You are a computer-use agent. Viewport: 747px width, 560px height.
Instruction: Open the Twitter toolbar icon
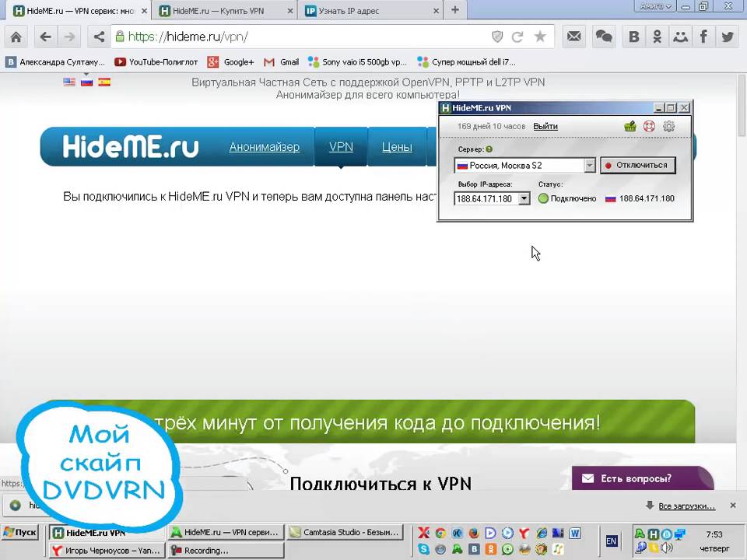click(x=727, y=37)
